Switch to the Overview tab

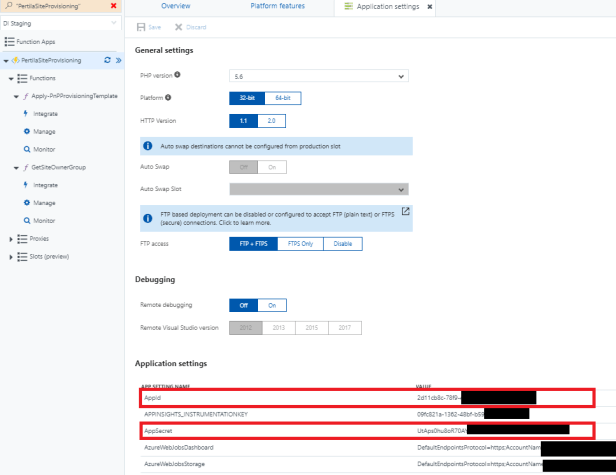176,7
